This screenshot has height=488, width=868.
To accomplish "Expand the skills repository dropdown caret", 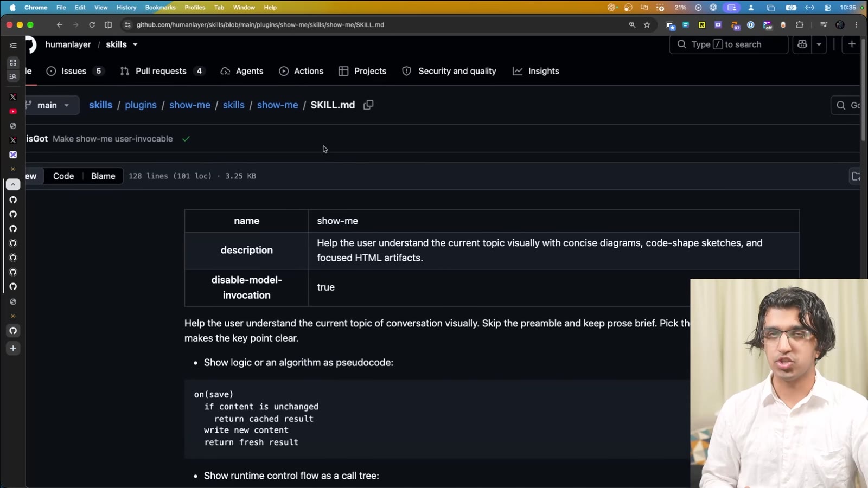I will click(x=135, y=44).
